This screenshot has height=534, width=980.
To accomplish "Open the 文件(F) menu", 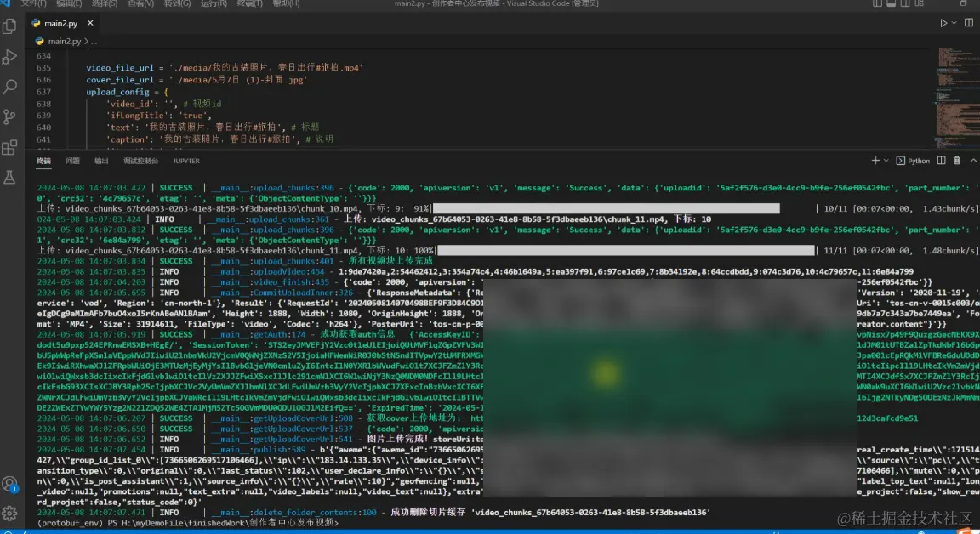I will click(x=33, y=3).
